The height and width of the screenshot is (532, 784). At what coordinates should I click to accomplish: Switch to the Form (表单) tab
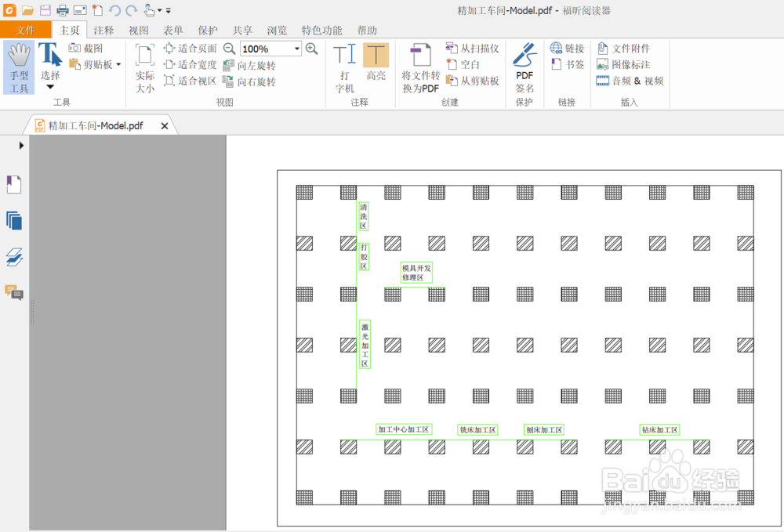pos(173,30)
